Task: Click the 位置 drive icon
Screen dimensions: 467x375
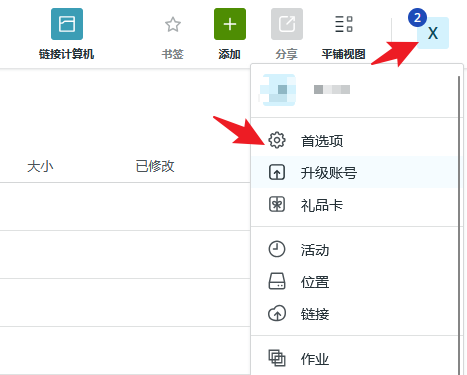Action: tap(277, 281)
